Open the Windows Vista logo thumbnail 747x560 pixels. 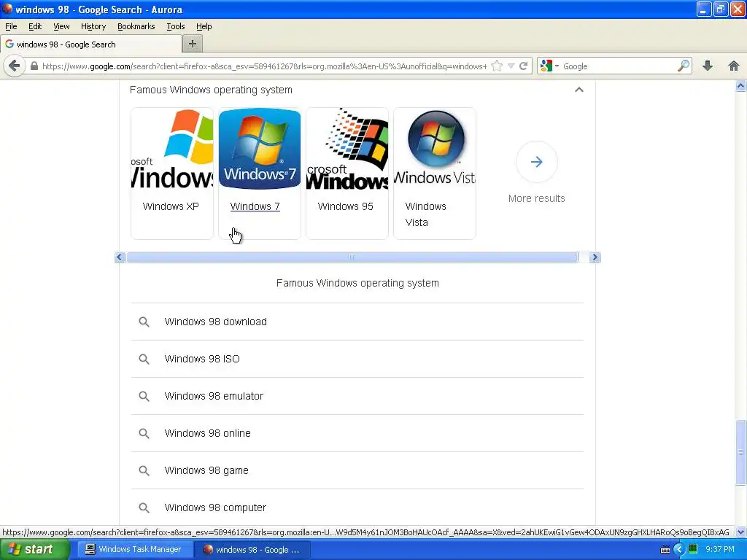[435, 149]
